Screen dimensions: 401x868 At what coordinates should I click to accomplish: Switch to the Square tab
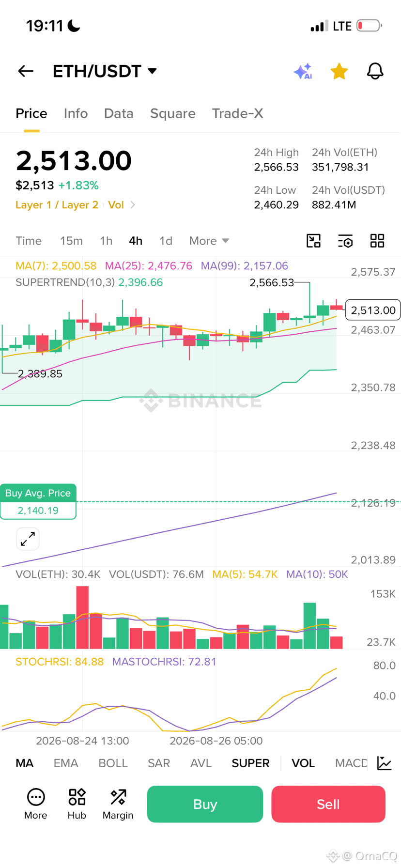pos(173,113)
